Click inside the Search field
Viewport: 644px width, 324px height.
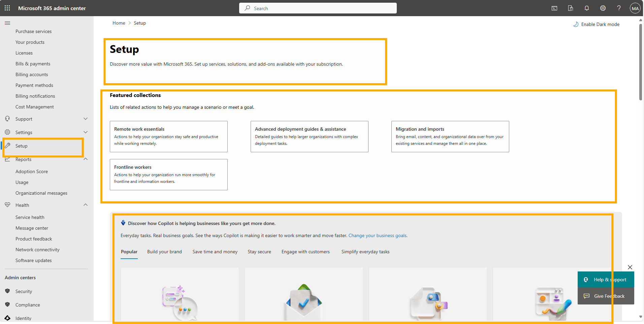click(x=318, y=8)
